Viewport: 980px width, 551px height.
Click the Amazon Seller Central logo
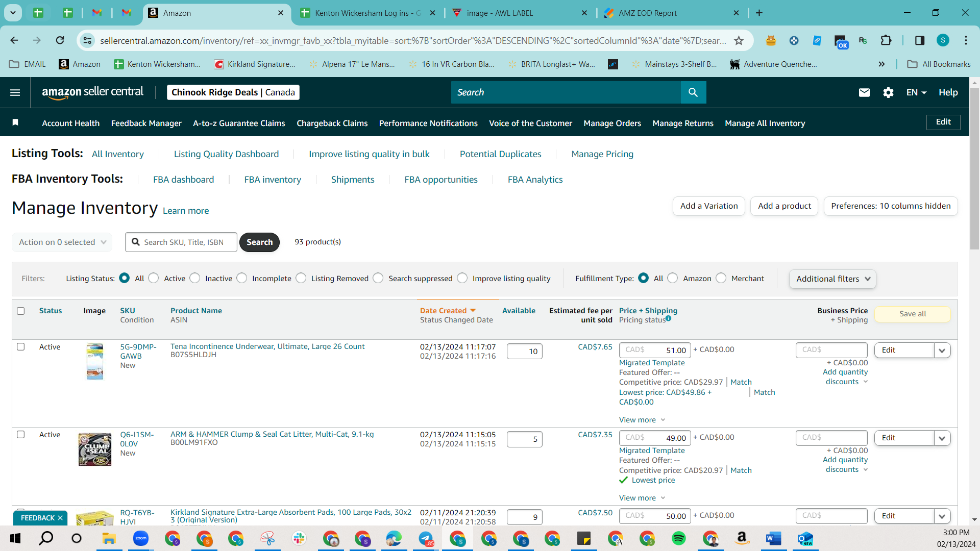92,92
